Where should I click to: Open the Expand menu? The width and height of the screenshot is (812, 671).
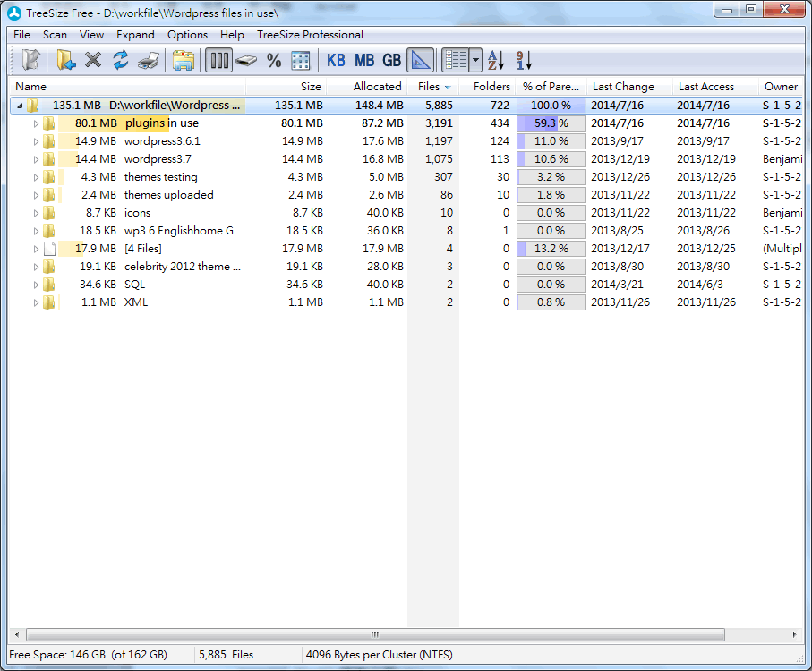pyautogui.click(x=135, y=35)
